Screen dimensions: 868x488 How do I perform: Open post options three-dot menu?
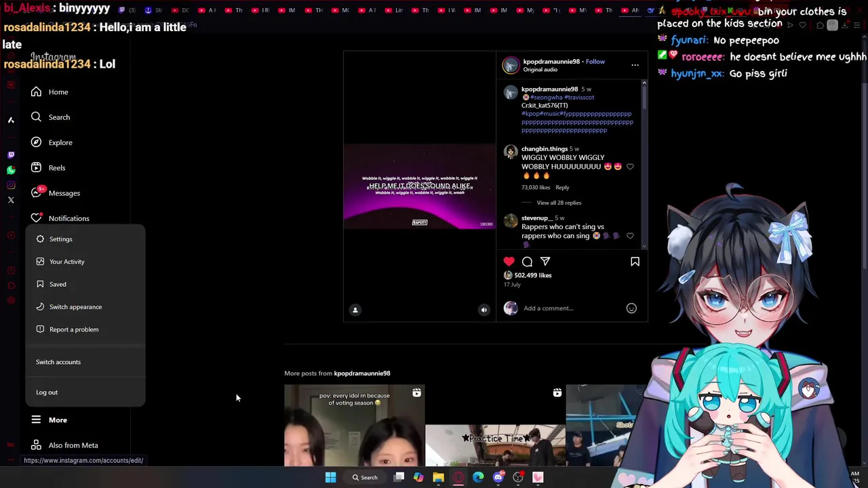[635, 65]
